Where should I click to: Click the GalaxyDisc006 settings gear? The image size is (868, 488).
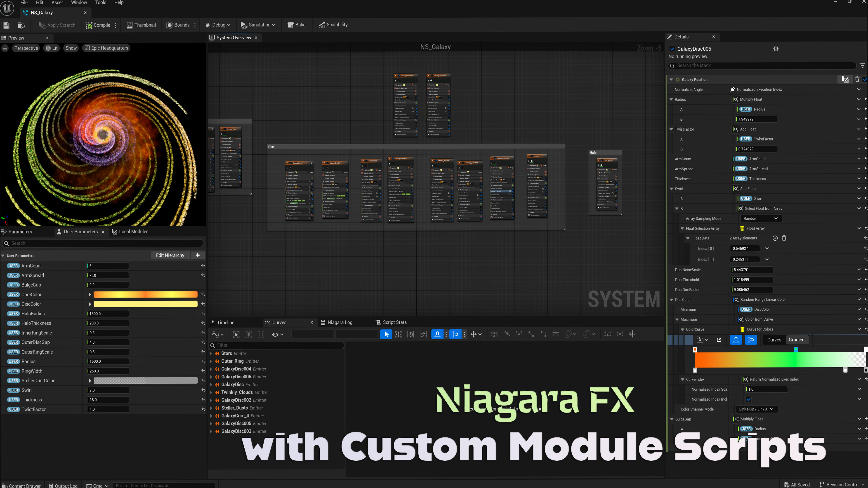click(776, 49)
